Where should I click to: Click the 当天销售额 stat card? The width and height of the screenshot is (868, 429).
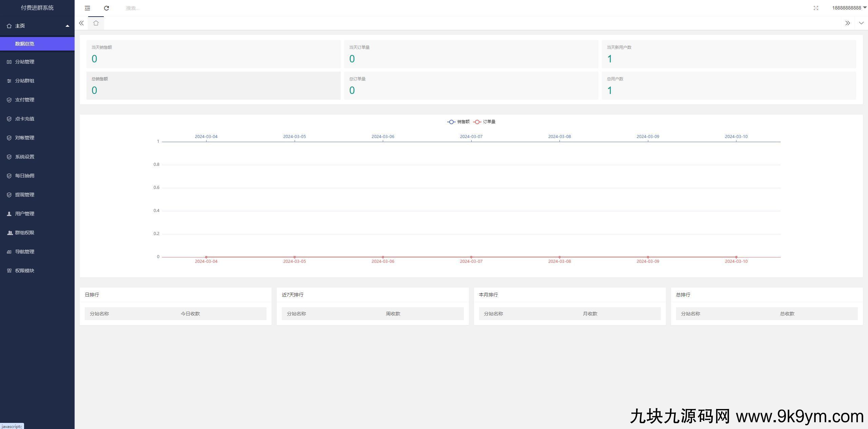pos(213,54)
